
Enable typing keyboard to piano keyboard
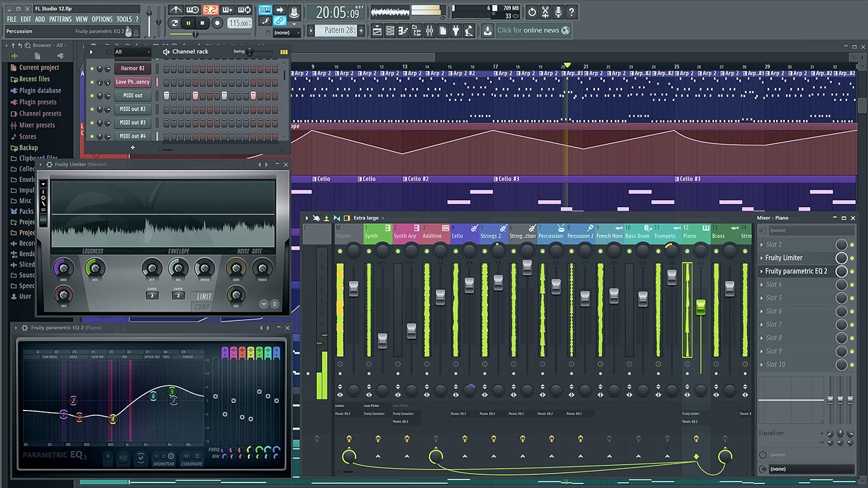[x=264, y=10]
